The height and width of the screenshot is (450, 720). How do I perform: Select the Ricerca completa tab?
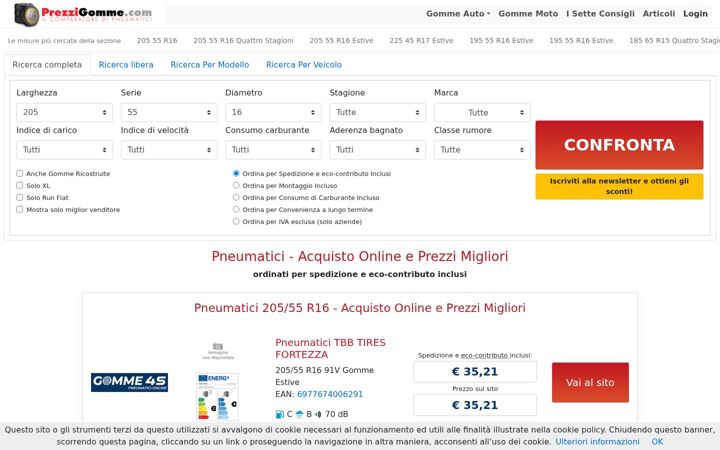47,65
